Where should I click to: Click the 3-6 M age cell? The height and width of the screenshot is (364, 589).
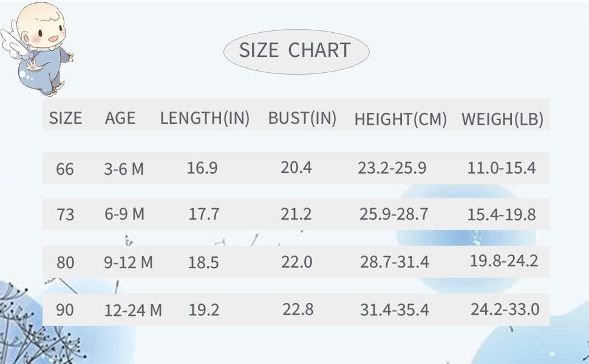pos(124,169)
